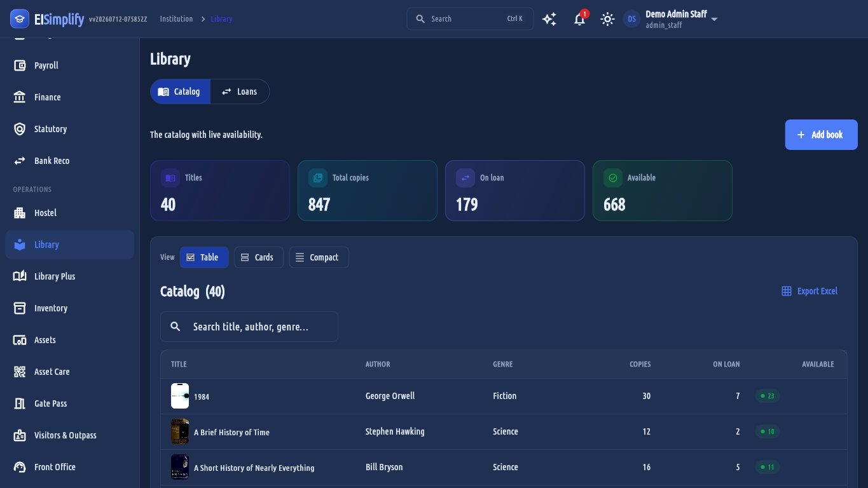Screen dimensions: 868x488
Task: Open Finance in the sidebar
Action: (x=70, y=97)
